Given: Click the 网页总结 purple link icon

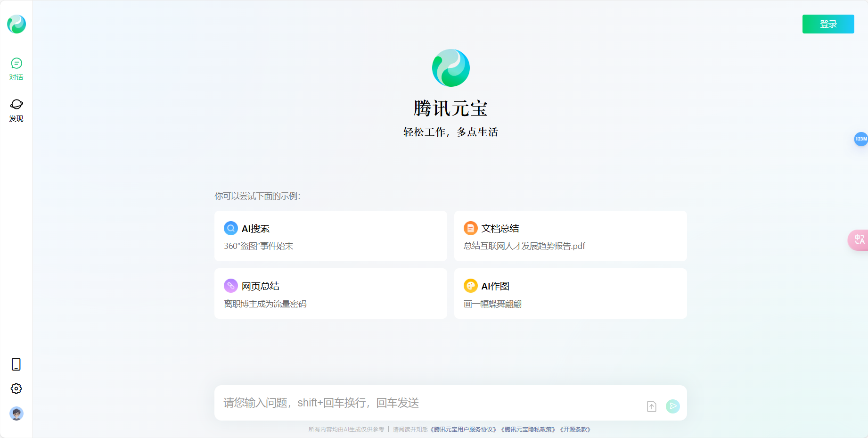Looking at the screenshot, I should [x=230, y=286].
